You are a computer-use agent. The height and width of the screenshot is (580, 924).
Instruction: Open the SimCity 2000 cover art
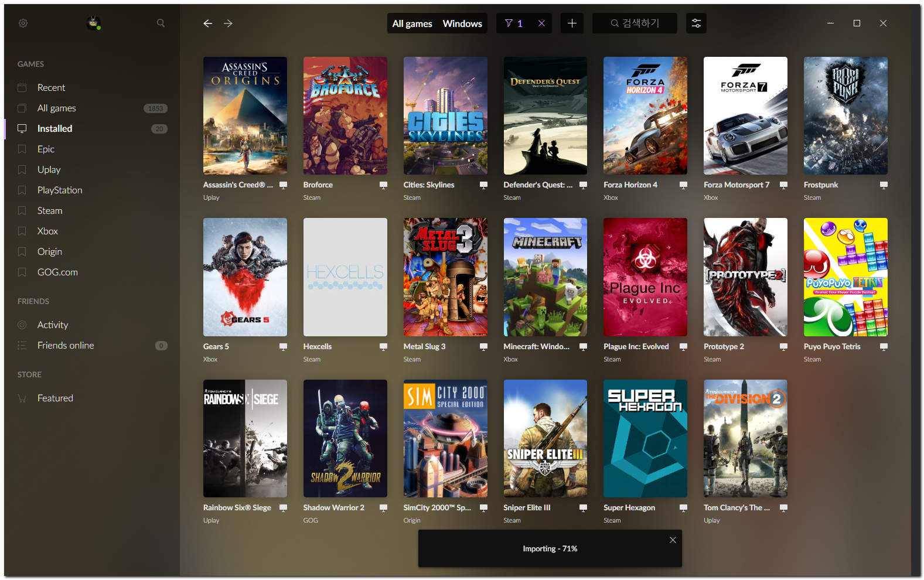pyautogui.click(x=445, y=438)
